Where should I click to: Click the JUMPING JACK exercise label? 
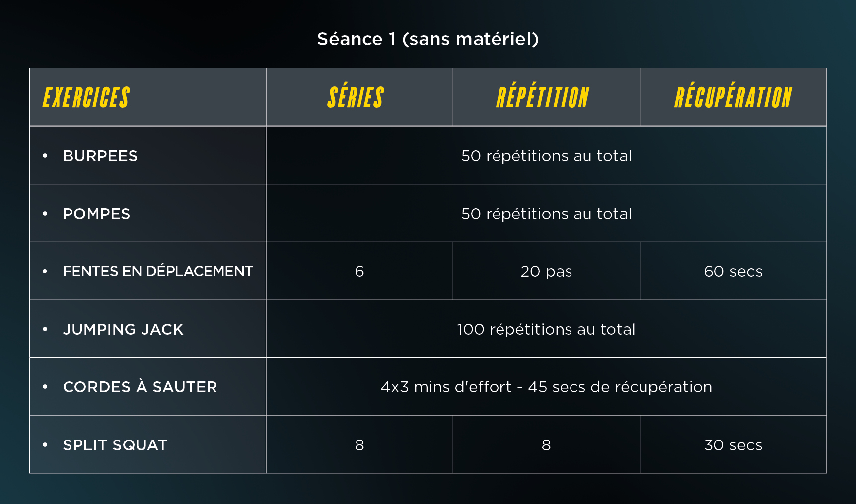click(x=123, y=329)
